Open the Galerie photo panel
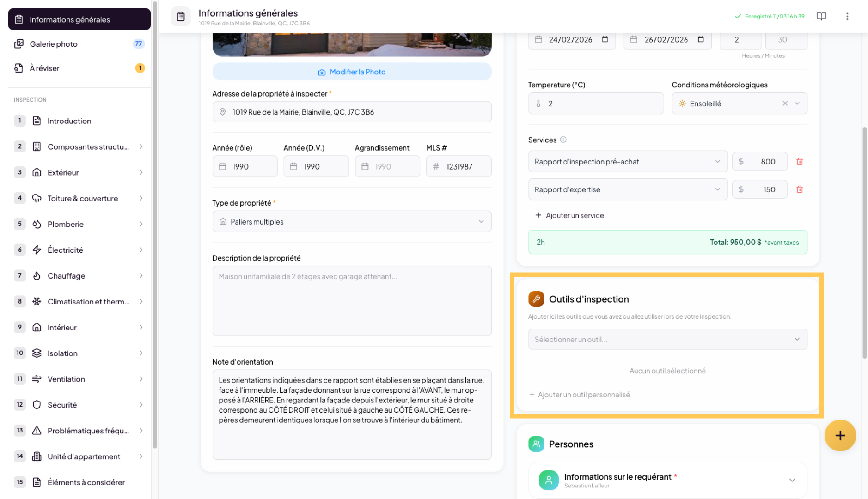Image resolution: width=868 pixels, height=499 pixels. point(53,44)
